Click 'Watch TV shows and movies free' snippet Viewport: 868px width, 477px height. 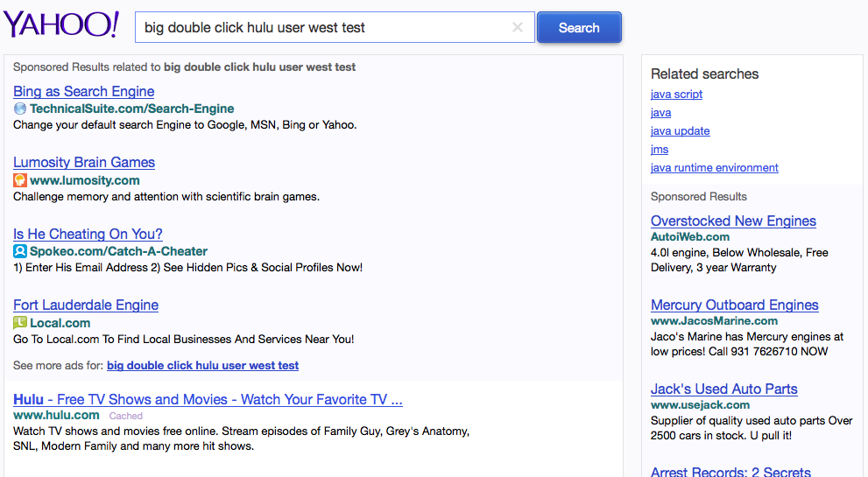pyautogui.click(x=242, y=438)
